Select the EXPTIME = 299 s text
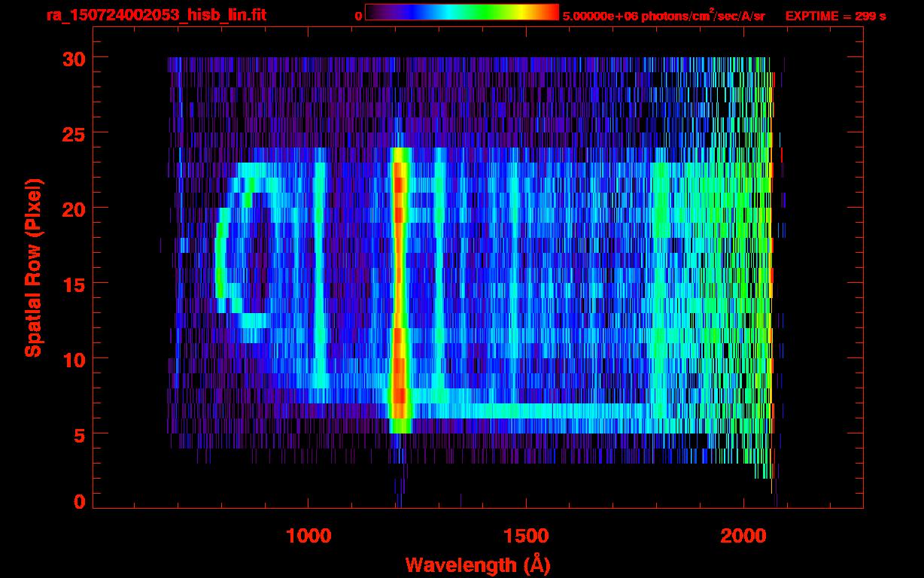The width and height of the screenshot is (924, 578). [x=835, y=16]
